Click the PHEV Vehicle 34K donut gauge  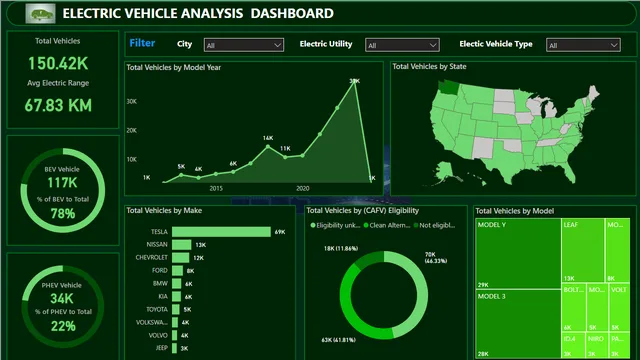coord(62,307)
